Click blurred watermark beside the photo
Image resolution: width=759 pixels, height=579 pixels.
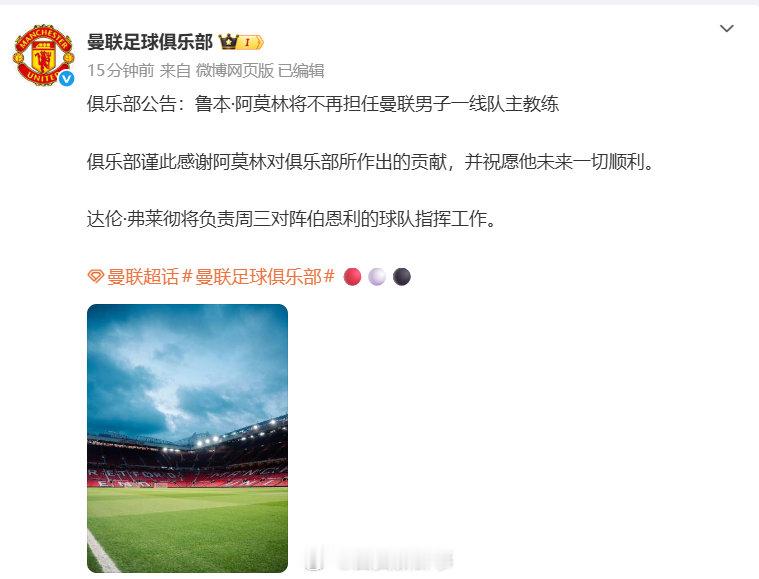click(x=379, y=560)
